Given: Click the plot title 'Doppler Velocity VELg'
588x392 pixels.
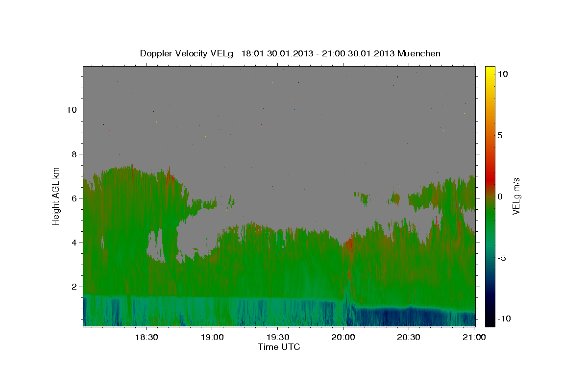Looking at the screenshot, I should tap(187, 53).
